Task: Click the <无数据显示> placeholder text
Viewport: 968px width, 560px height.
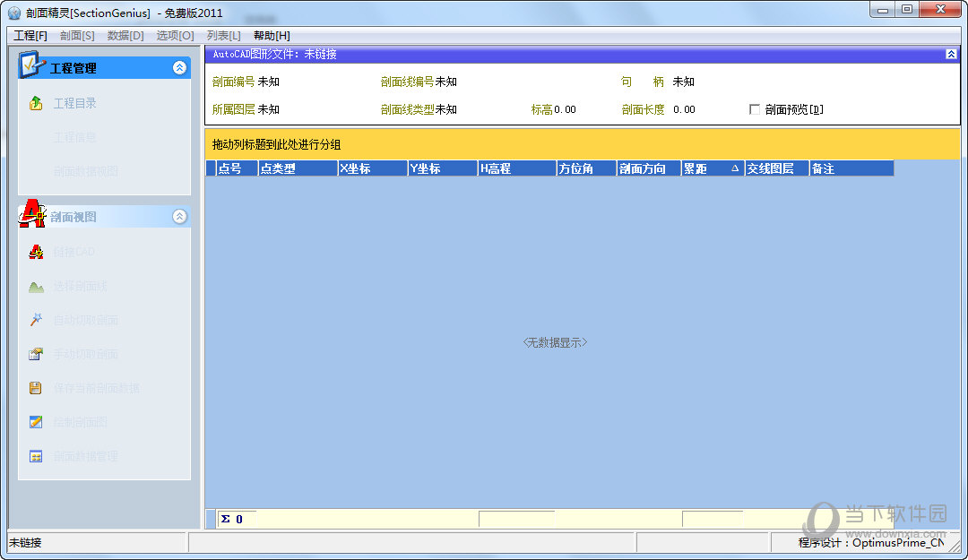Action: coord(555,342)
